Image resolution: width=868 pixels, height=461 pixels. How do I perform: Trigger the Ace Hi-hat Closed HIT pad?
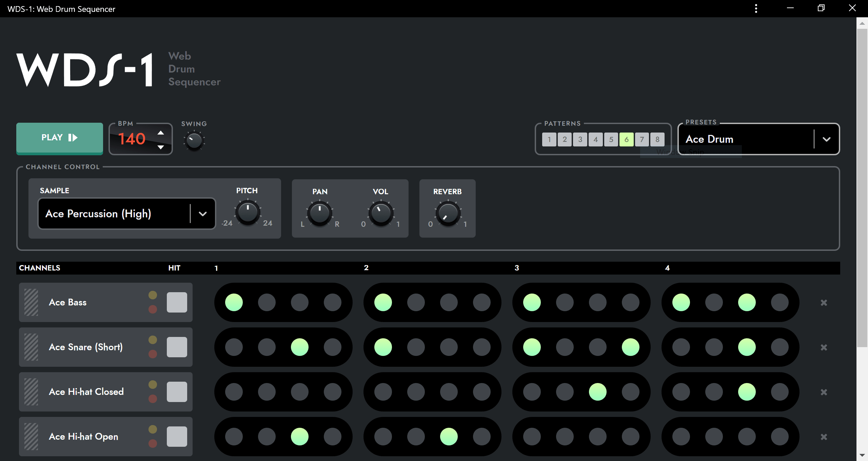pos(177,392)
